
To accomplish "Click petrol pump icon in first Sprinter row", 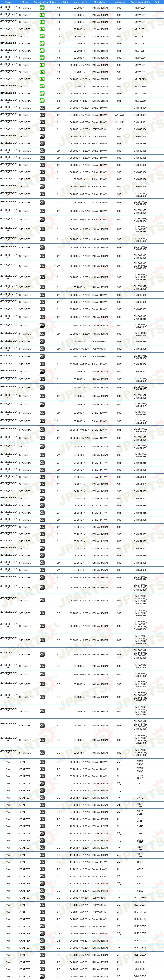I will pyautogui.click(x=42, y=8).
